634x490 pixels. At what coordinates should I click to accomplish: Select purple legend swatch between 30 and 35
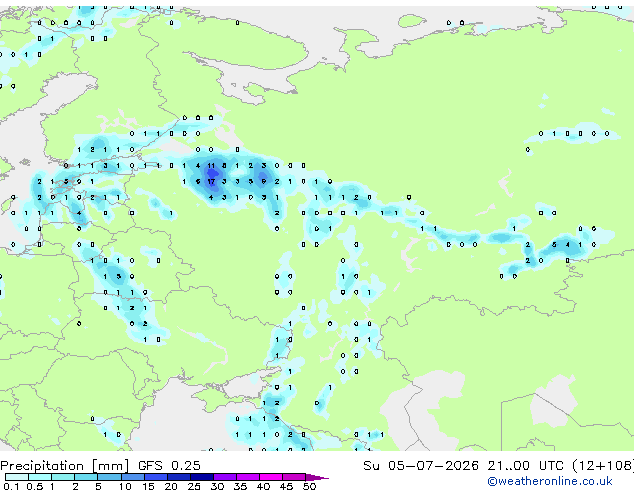point(225,477)
